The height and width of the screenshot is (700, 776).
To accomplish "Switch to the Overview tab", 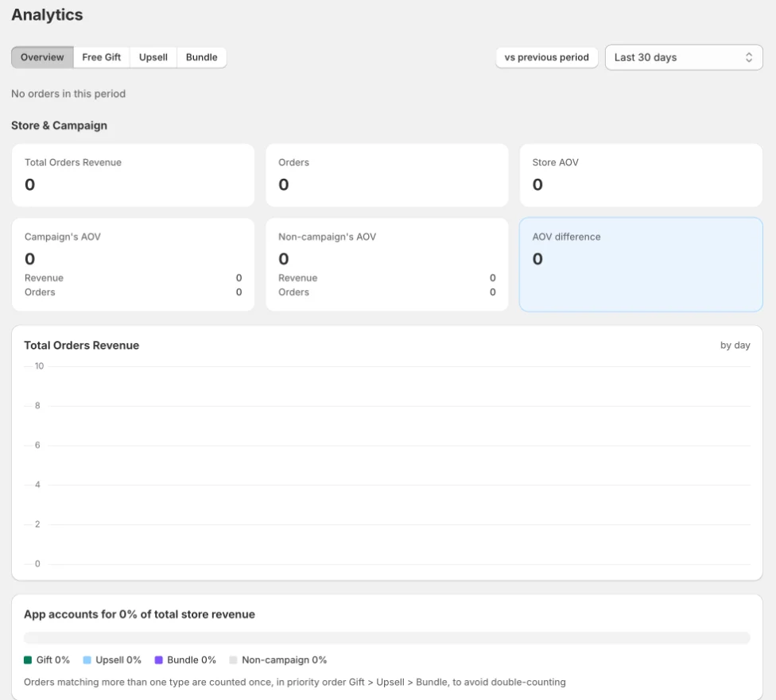I will coord(42,57).
